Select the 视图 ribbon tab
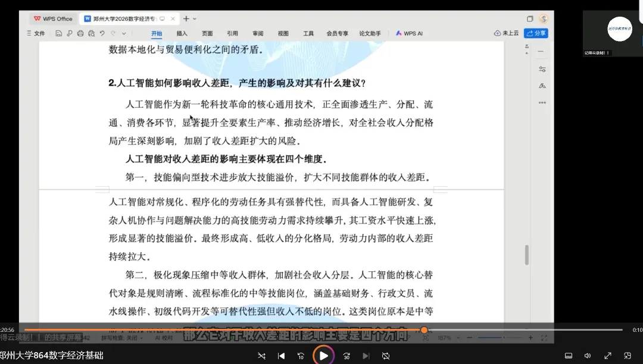 pos(283,33)
